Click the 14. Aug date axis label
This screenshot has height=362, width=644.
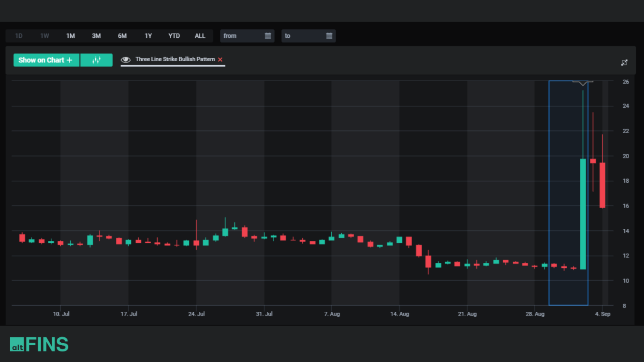[400, 314]
